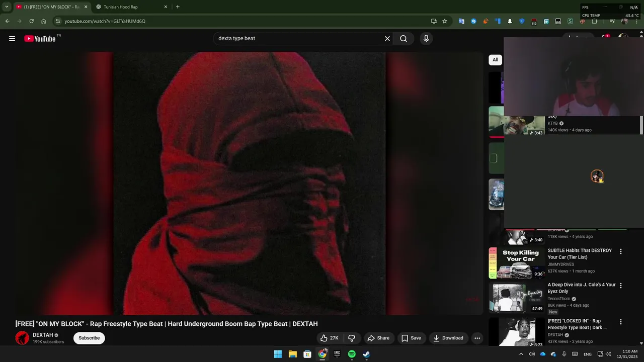
Task: Click the Chrome address bar URL
Action: 105,21
